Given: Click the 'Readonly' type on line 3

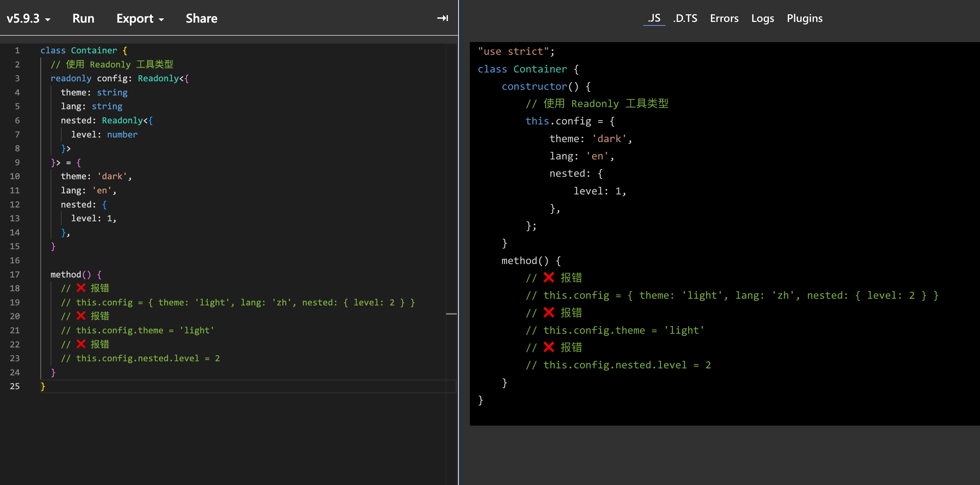Looking at the screenshot, I should (158, 78).
